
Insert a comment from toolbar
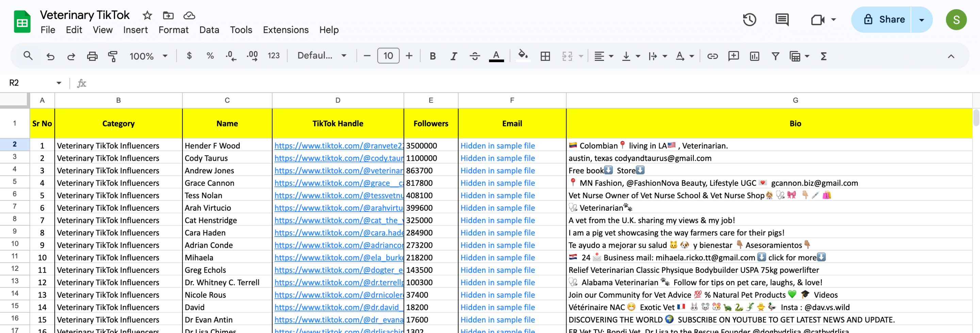733,56
